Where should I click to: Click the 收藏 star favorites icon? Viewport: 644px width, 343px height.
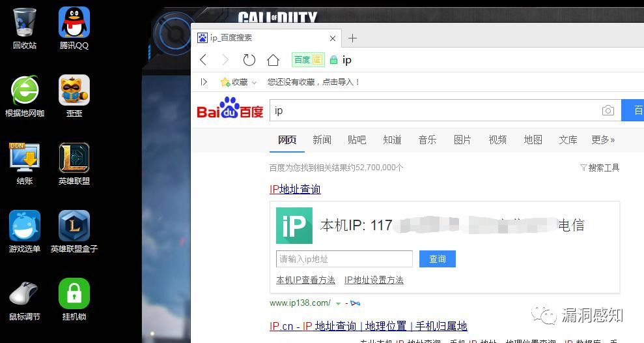coord(225,82)
